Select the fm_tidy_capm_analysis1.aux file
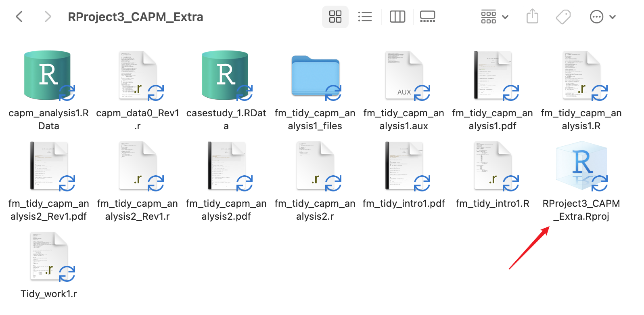Image resolution: width=644 pixels, height=315 pixels. [x=404, y=75]
